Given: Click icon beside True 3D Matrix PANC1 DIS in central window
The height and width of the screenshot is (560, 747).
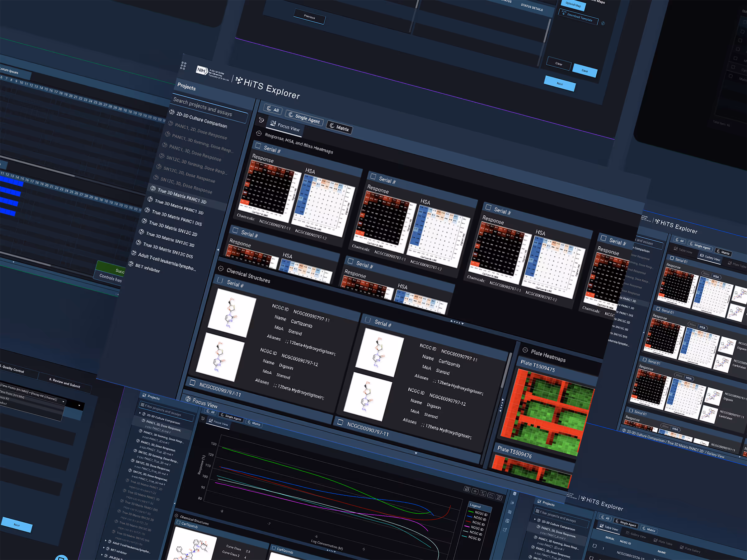Looking at the screenshot, I should (147, 210).
